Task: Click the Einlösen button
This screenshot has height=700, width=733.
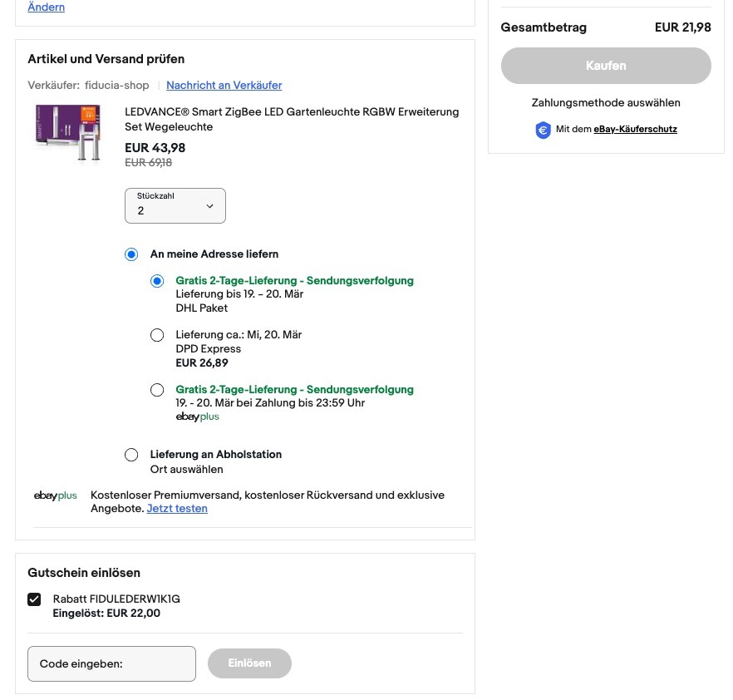Action: 249,663
